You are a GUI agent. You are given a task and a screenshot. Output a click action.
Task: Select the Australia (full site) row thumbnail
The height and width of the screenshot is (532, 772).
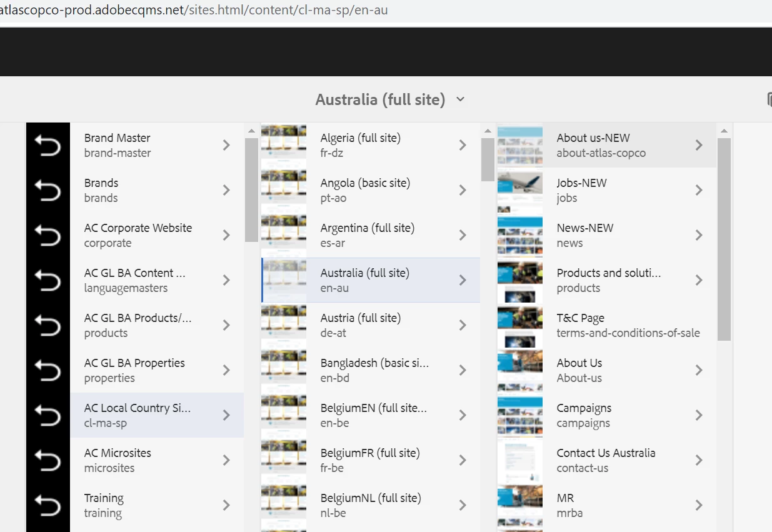[x=284, y=280]
